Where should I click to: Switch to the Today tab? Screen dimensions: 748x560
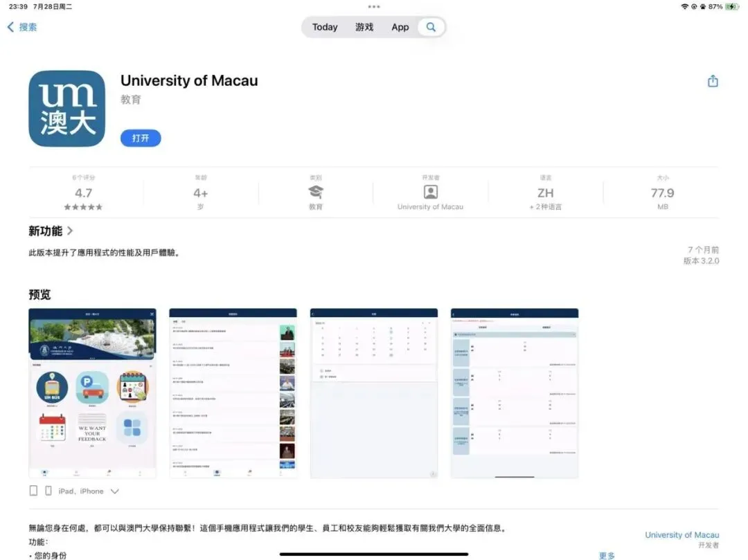pyautogui.click(x=325, y=27)
